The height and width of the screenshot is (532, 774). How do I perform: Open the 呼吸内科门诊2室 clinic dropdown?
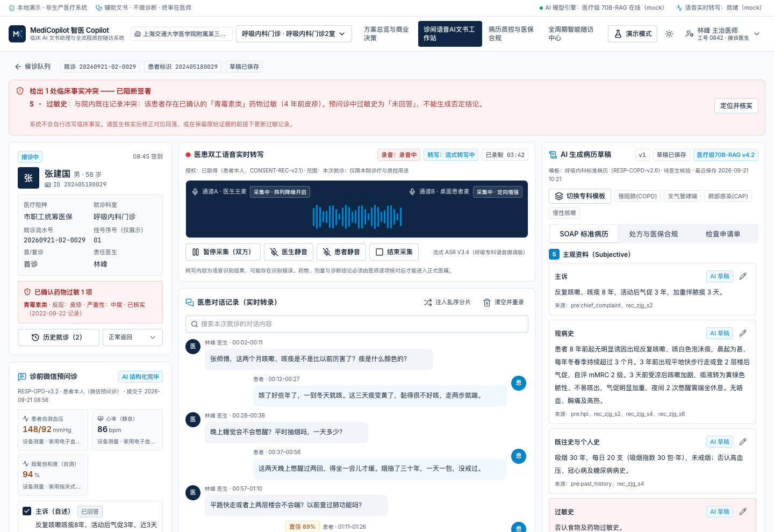tap(294, 34)
